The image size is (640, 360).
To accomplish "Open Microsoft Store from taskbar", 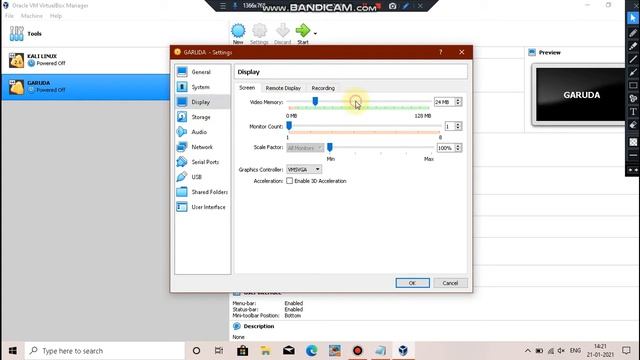I will [x=242, y=351].
